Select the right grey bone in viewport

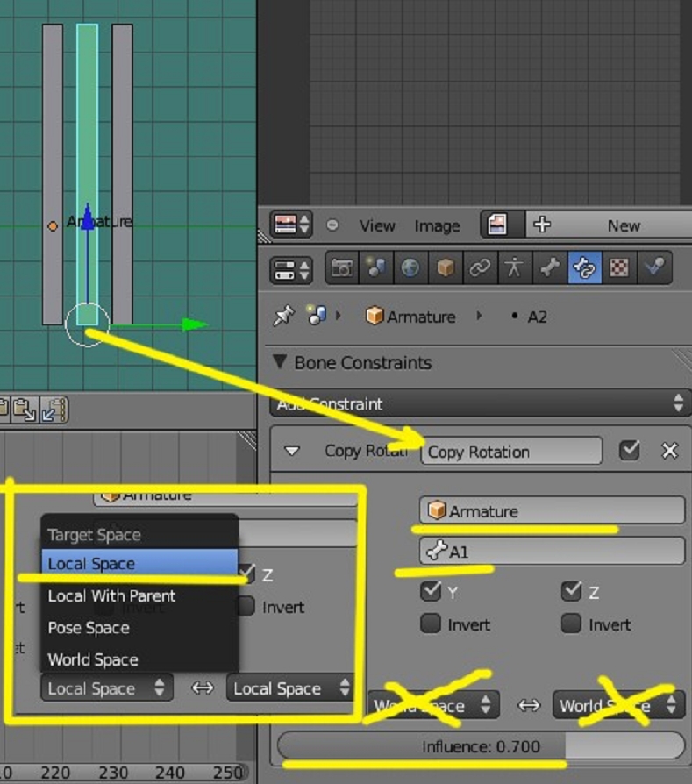click(x=122, y=175)
